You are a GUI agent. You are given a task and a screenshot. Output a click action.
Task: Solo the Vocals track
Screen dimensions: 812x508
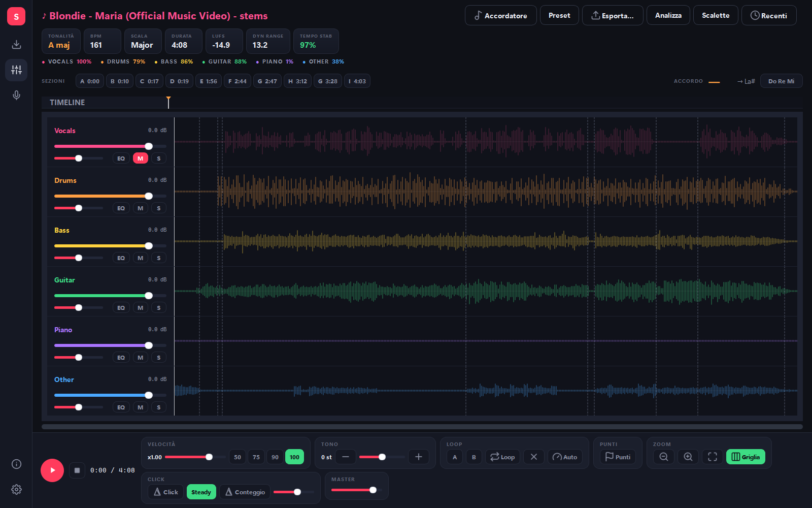click(159, 158)
